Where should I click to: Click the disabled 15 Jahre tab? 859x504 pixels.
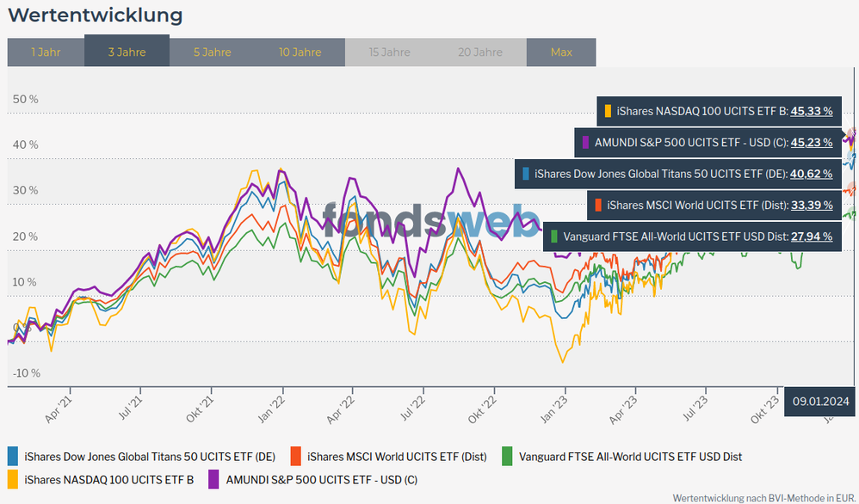click(x=389, y=52)
